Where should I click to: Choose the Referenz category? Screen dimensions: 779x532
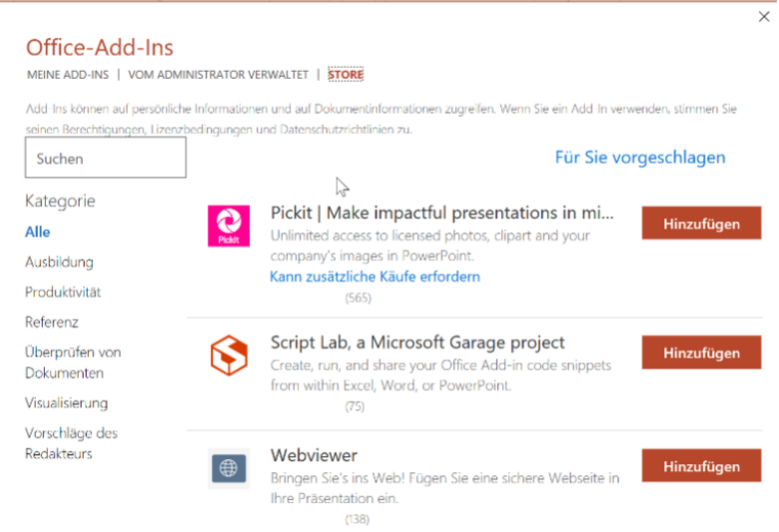click(x=52, y=321)
